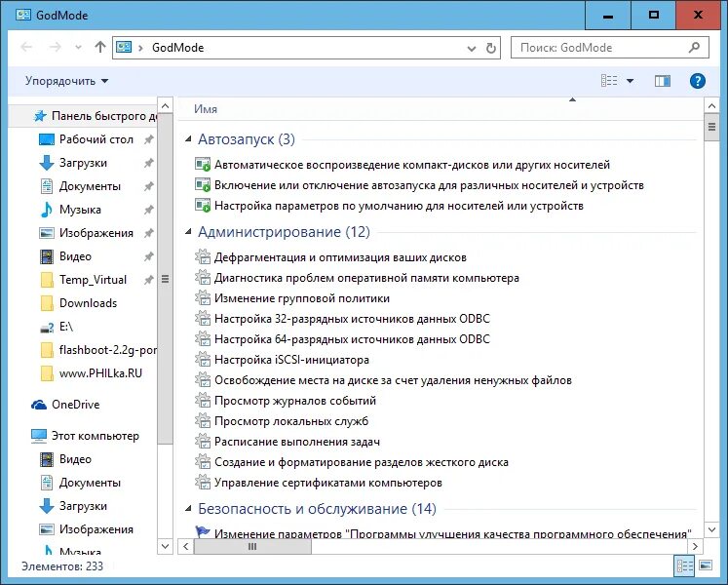Click icon of Дефрагментация и оптимизация ваших дисков
The width and height of the screenshot is (728, 585).
[x=203, y=257]
